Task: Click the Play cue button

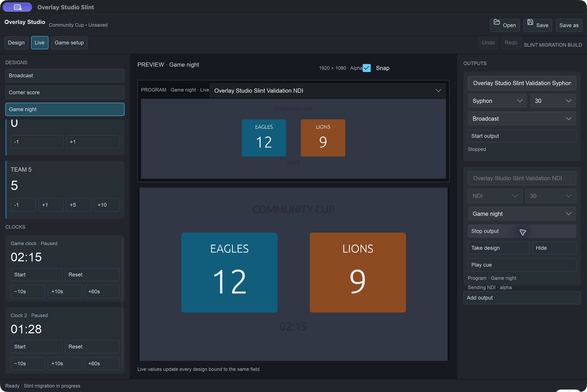Action: tap(522, 265)
